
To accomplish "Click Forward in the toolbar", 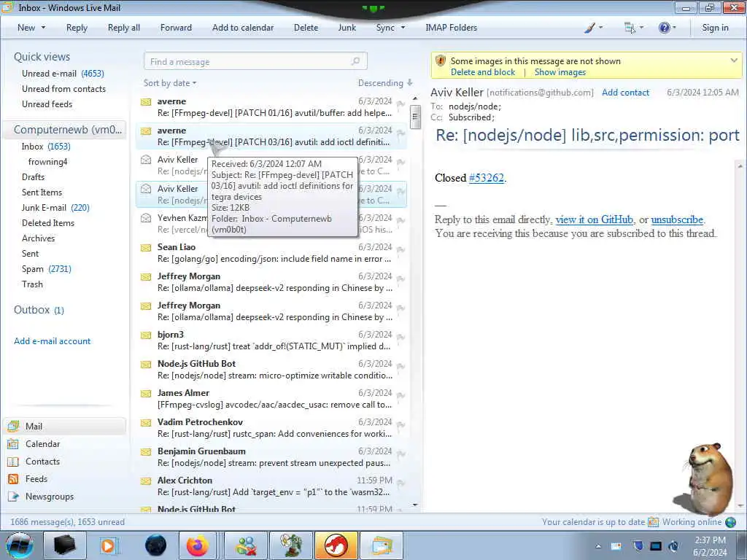I will 176,28.
